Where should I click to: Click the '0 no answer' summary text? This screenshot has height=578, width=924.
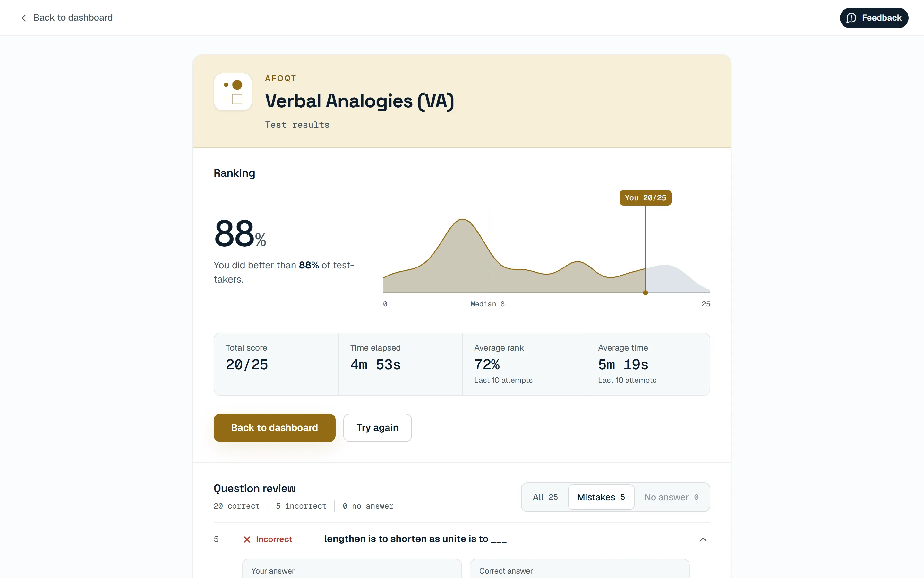click(368, 506)
